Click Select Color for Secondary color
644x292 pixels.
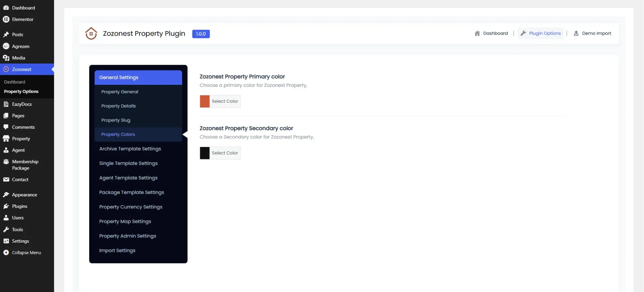click(225, 153)
